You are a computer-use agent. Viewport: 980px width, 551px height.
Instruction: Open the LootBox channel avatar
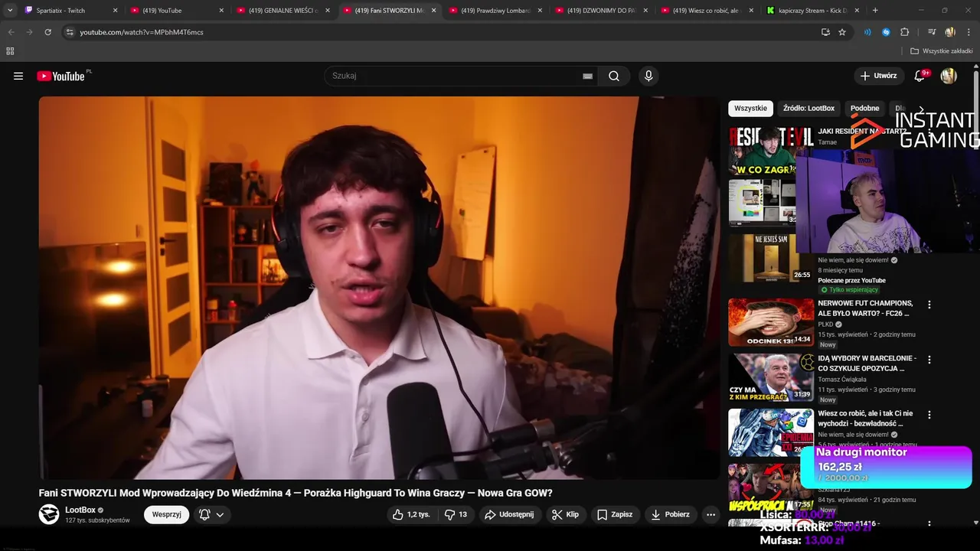coord(49,514)
